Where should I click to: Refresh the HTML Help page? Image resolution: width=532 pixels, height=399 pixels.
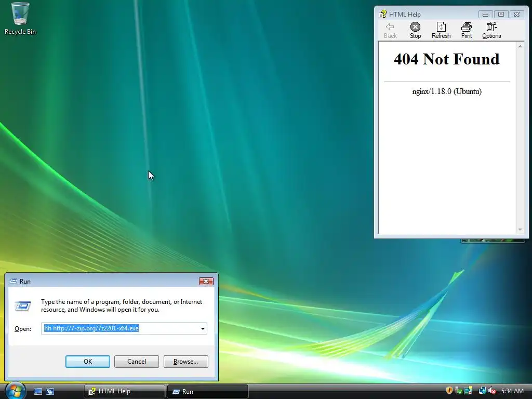pos(441,30)
